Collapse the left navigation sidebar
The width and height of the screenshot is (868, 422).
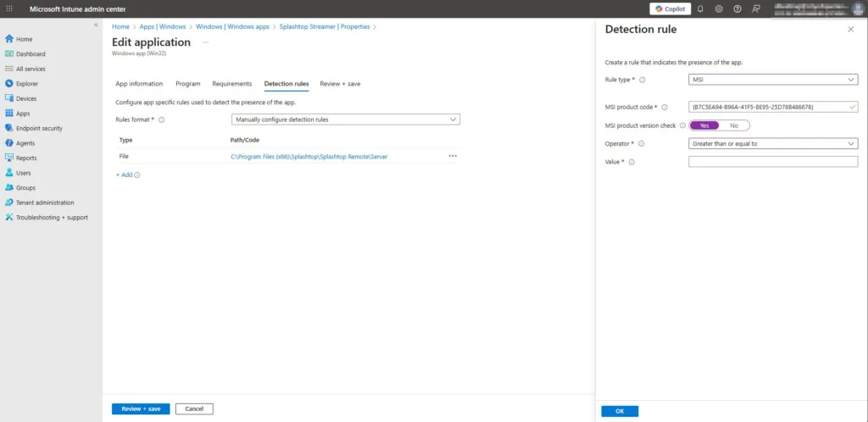coord(96,25)
